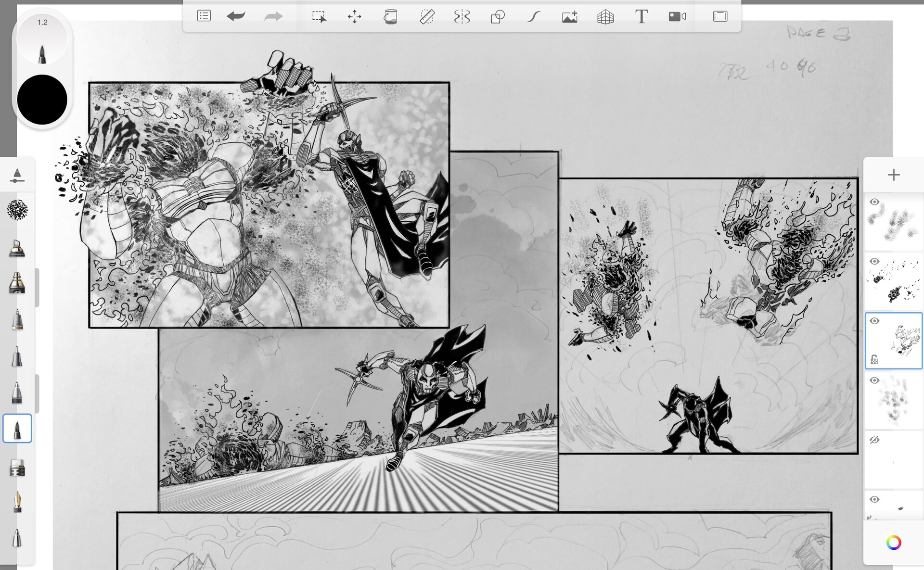
Task: Import an image onto the canvas
Action: 569,16
